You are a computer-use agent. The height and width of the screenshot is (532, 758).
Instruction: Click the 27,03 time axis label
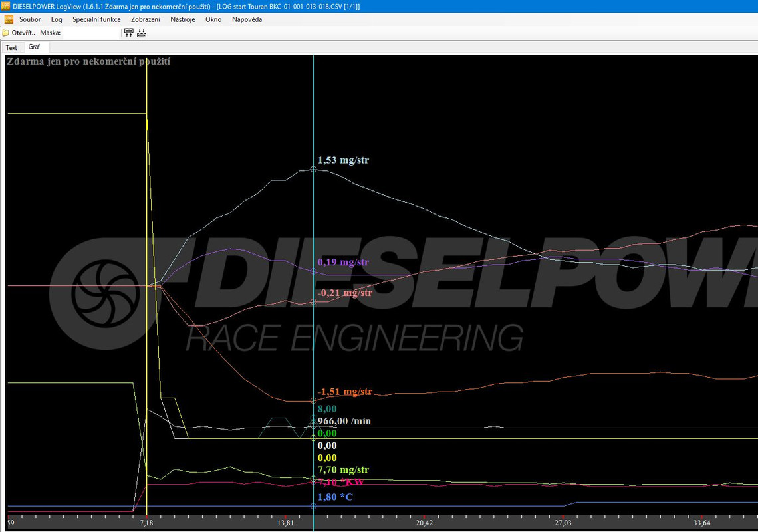click(x=563, y=523)
